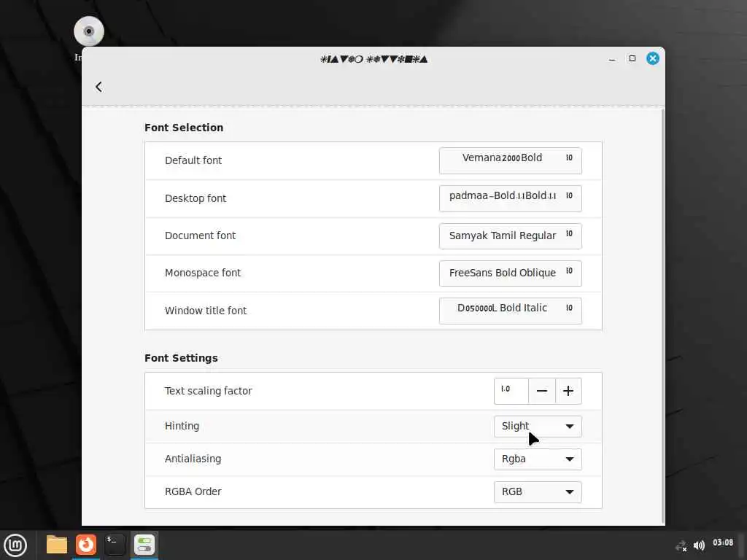Select the disc icon on the desktop
This screenshot has height=560, width=747.
[88, 31]
